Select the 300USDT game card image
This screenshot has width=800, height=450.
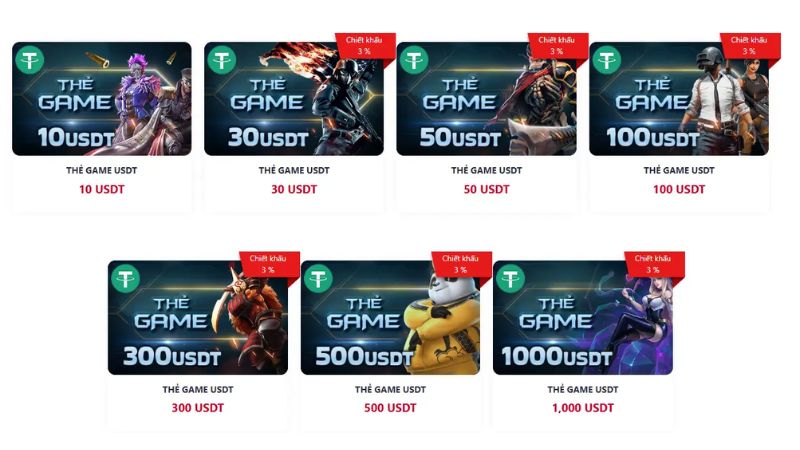[198, 318]
